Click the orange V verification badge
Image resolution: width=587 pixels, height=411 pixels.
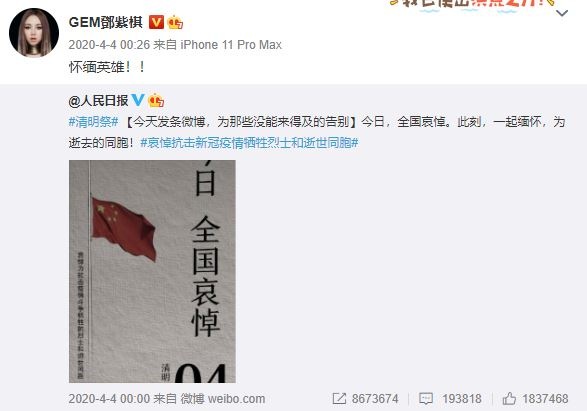(156, 22)
